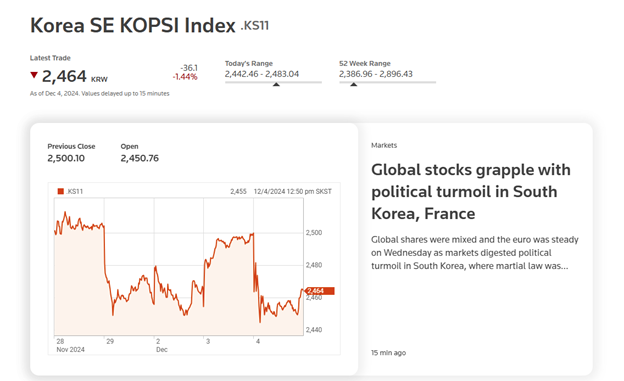Open the Global stocks grapple headline
The image size is (624, 381).
coord(471,191)
